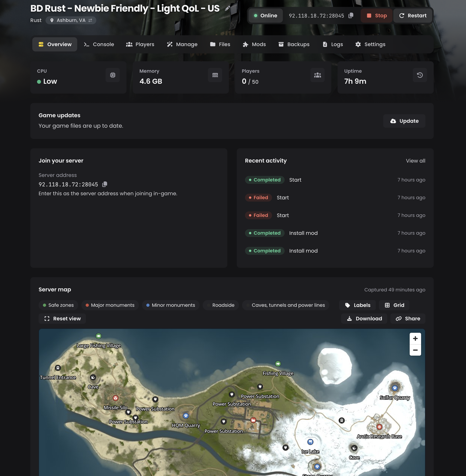Click the pencil icon to rename server
The image size is (466, 476).
[x=227, y=8]
